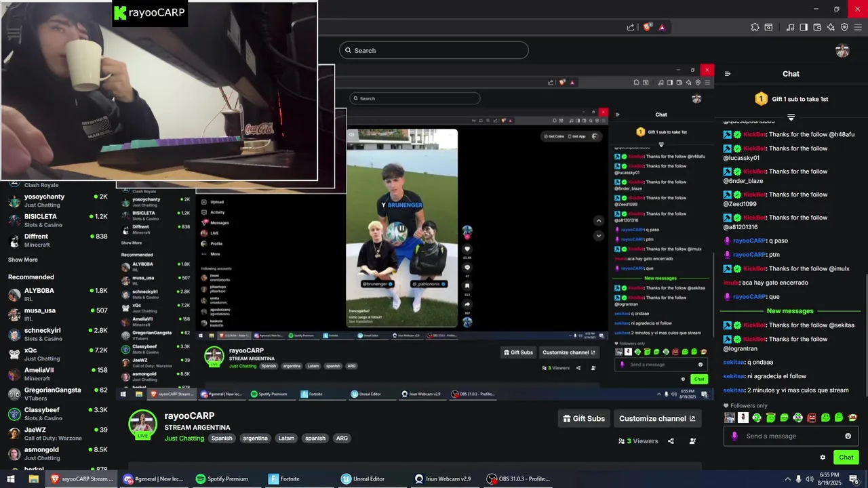Open chat settings gear icon
Viewport: 868px width, 488px height.
(823, 457)
